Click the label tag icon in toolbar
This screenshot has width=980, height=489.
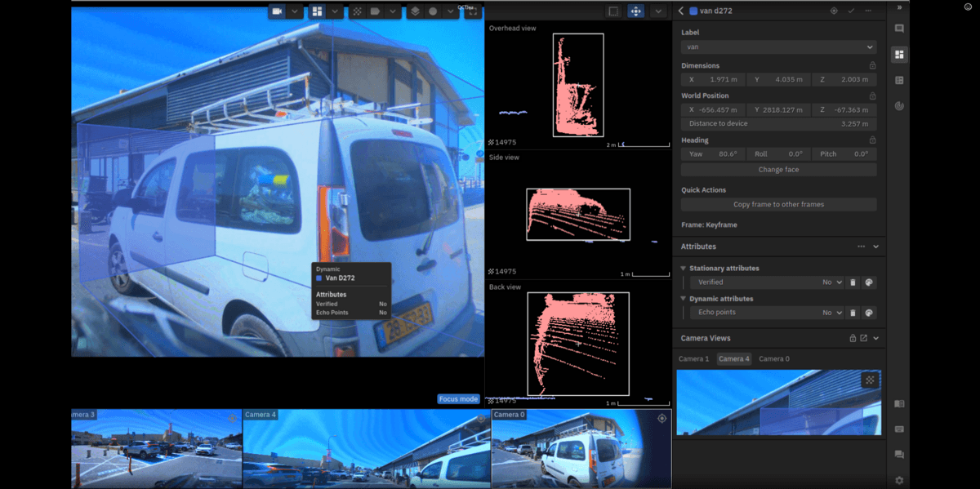(x=375, y=11)
